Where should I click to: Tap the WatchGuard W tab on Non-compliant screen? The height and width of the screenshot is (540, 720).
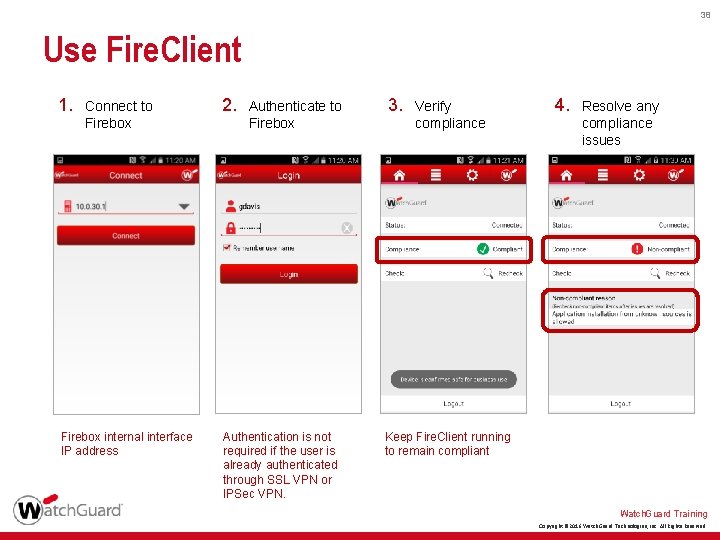(x=675, y=175)
